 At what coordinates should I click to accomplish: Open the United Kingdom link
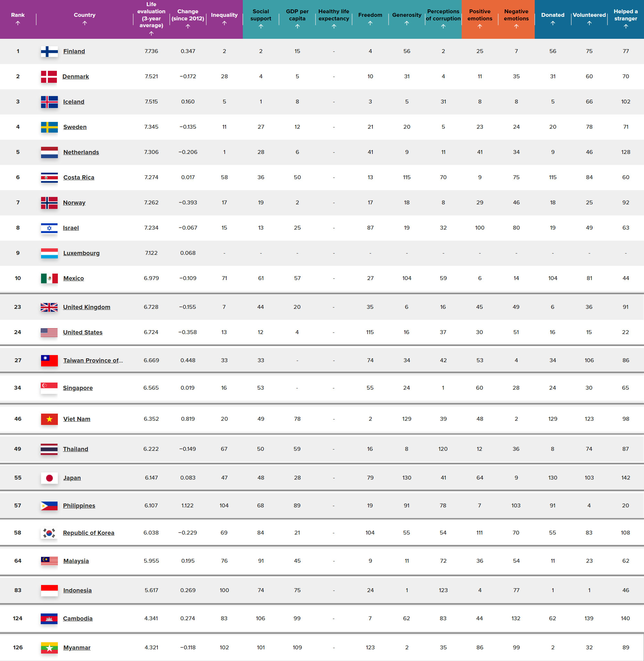[x=87, y=307]
